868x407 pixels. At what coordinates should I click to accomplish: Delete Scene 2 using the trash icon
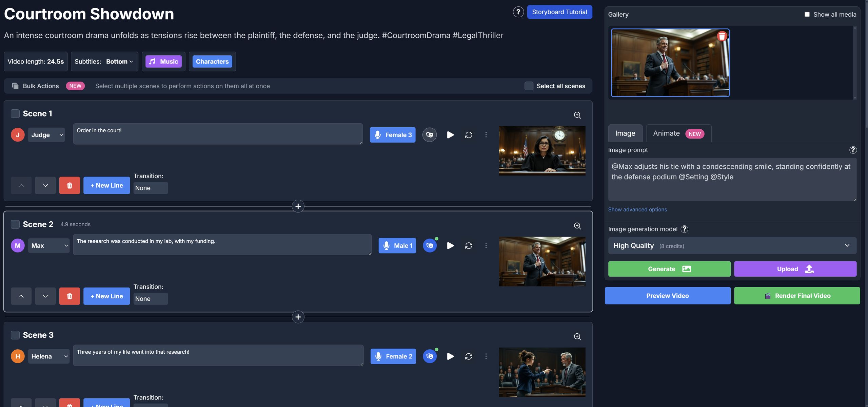coord(70,296)
